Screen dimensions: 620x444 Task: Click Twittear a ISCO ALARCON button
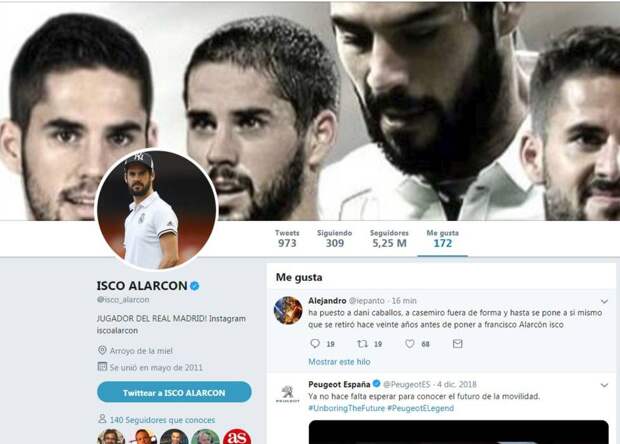(174, 392)
